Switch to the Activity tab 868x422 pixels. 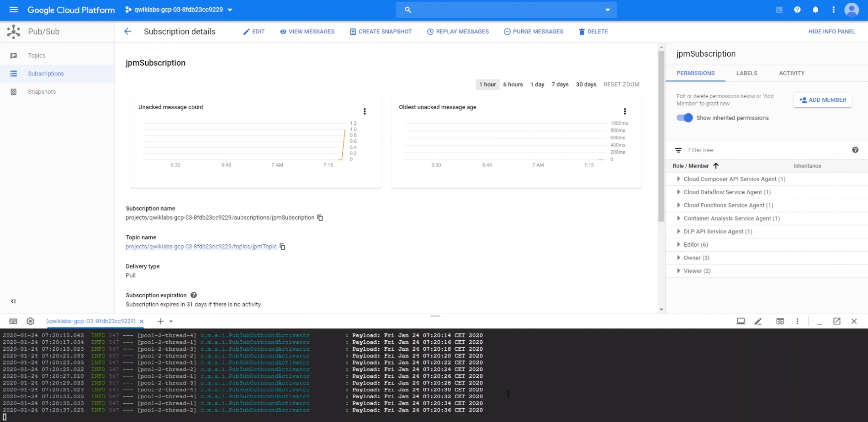tap(792, 73)
